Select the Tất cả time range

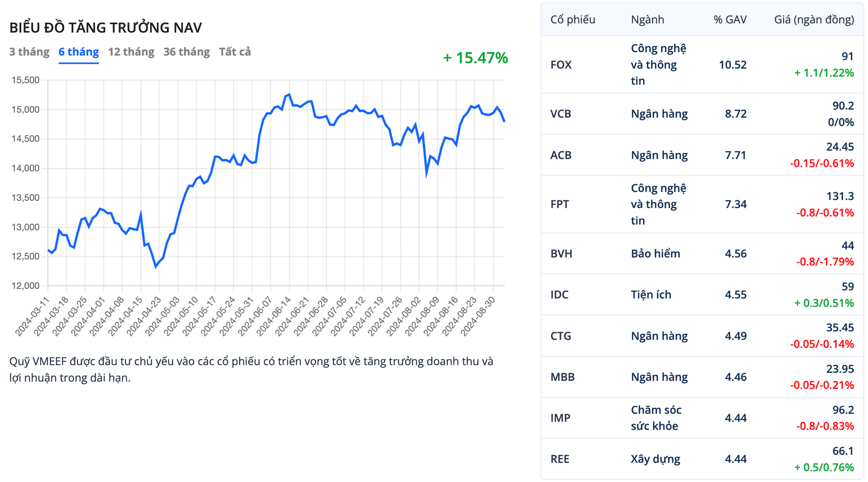click(235, 52)
